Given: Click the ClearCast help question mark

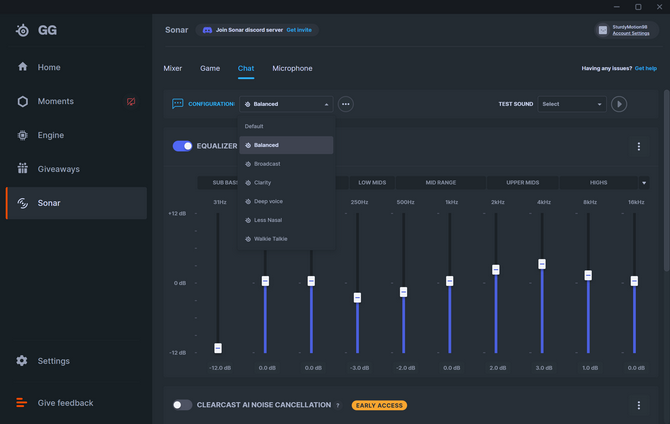Looking at the screenshot, I should click(x=338, y=405).
